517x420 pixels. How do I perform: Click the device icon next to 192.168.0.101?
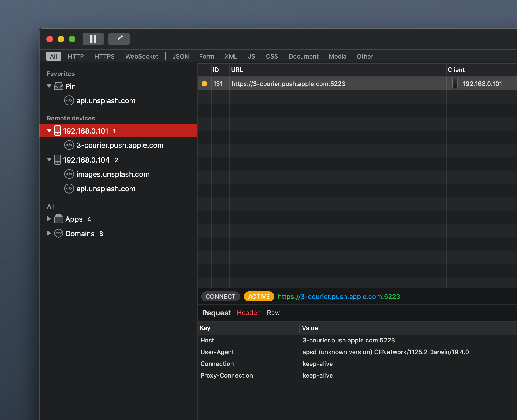coord(58,131)
